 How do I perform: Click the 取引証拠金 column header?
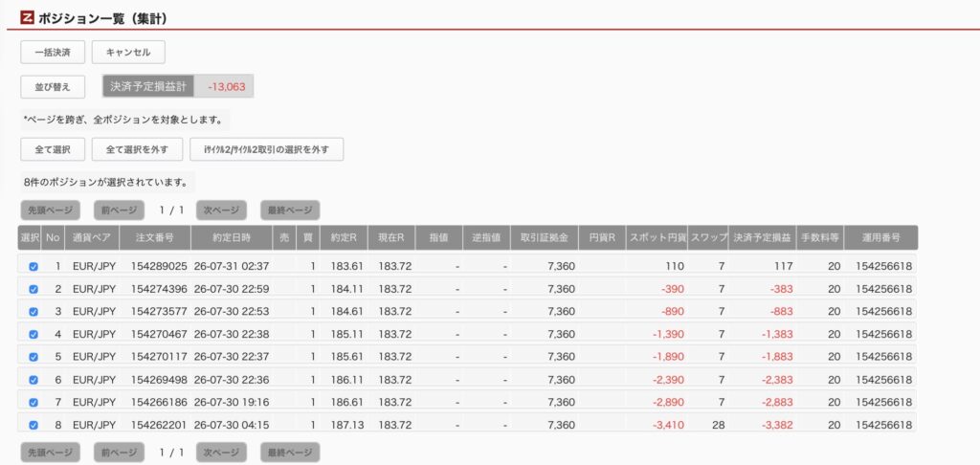click(545, 237)
